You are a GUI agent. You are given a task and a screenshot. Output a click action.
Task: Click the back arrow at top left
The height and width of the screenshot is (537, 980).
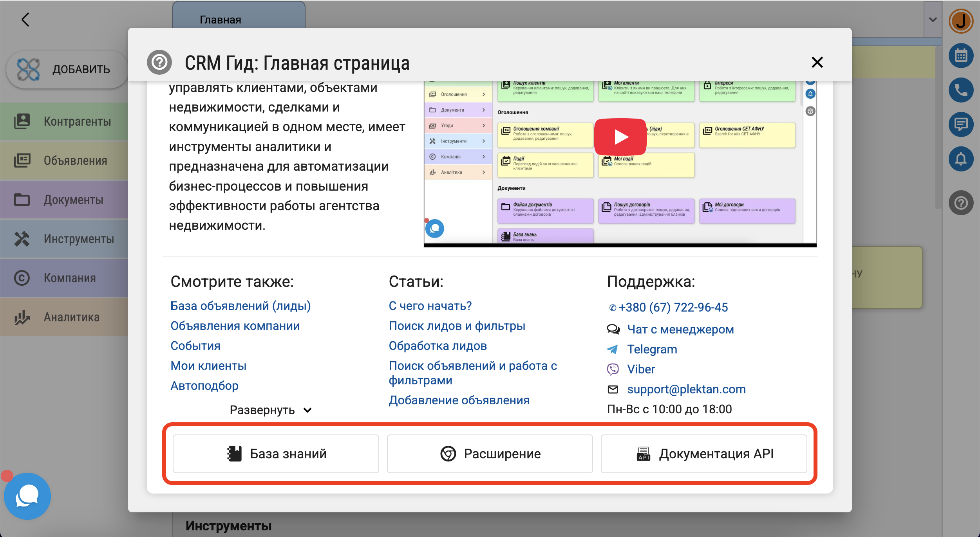[25, 20]
